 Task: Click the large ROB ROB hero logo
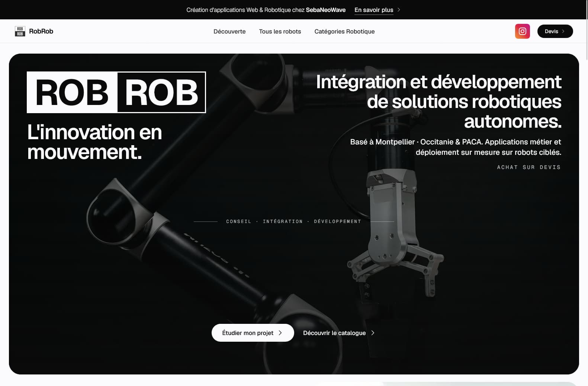click(116, 92)
